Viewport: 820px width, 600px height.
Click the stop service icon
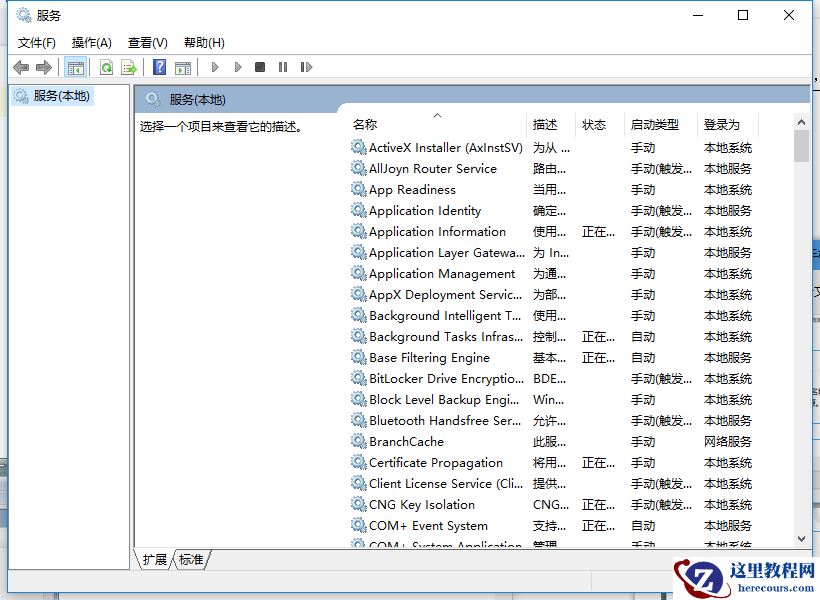coord(260,67)
